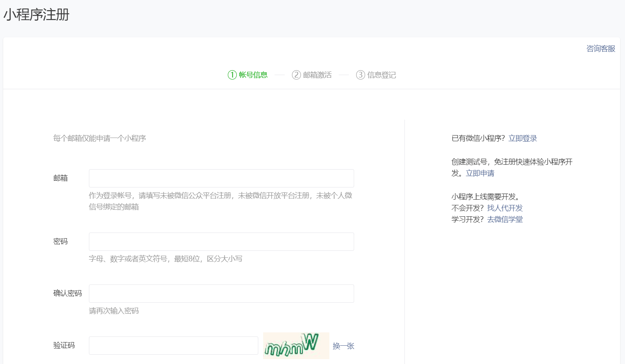Select the 确认密码 confirm password field
Screen dimensions: 625x364
(x=221, y=294)
